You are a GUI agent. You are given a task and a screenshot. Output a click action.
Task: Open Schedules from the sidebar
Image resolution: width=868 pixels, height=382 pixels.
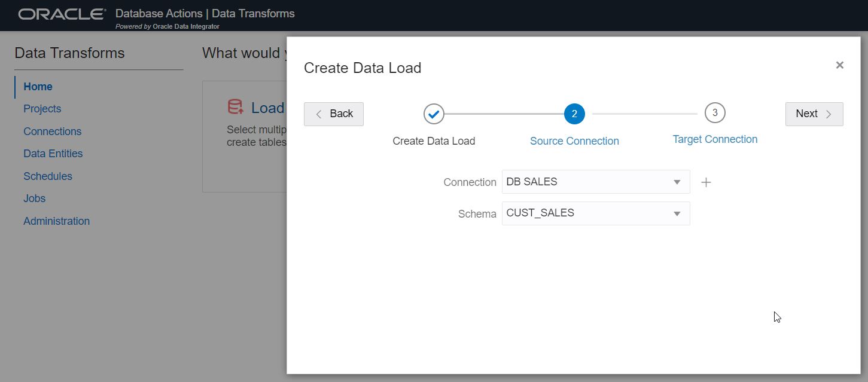point(47,176)
